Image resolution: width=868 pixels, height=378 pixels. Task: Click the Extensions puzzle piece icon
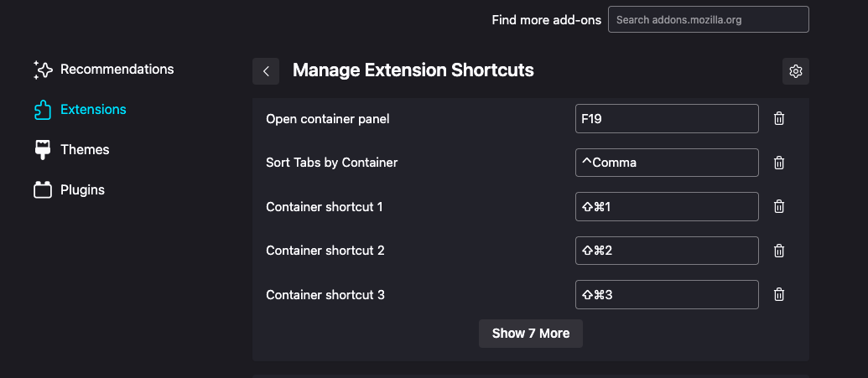tap(43, 110)
